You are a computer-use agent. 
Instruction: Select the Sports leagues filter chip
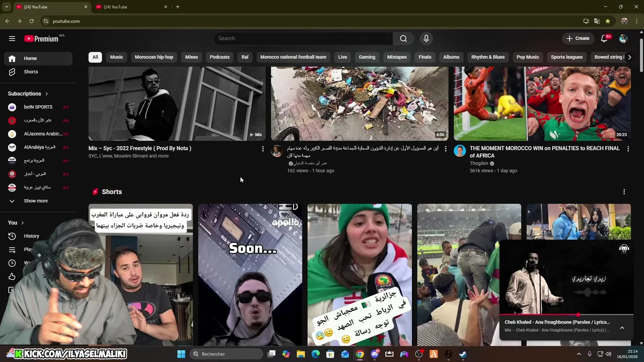(x=567, y=57)
